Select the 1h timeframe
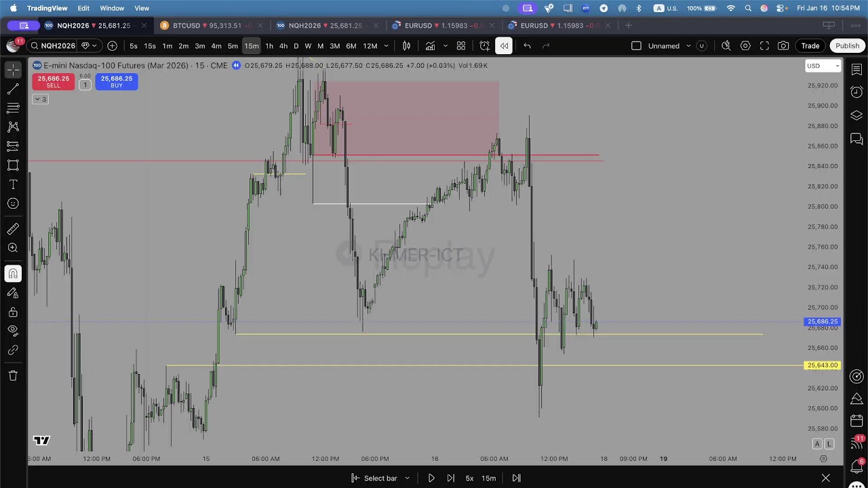The width and height of the screenshot is (868, 488). point(269,46)
